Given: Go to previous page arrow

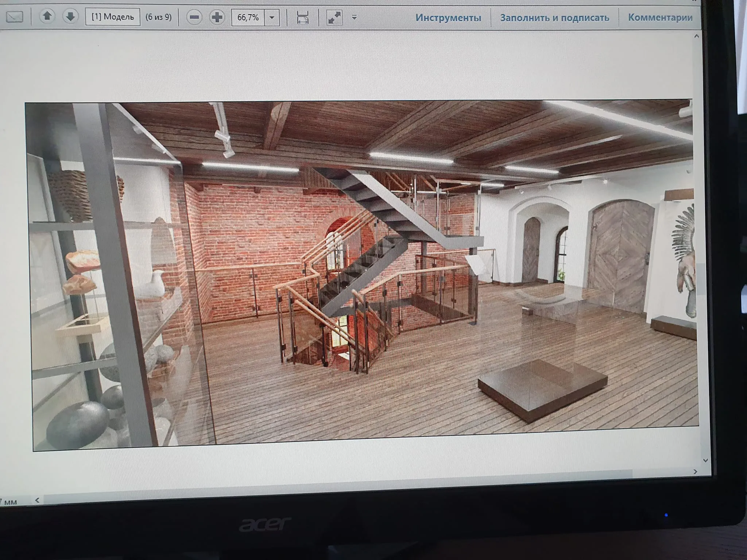Looking at the screenshot, I should click(47, 16).
